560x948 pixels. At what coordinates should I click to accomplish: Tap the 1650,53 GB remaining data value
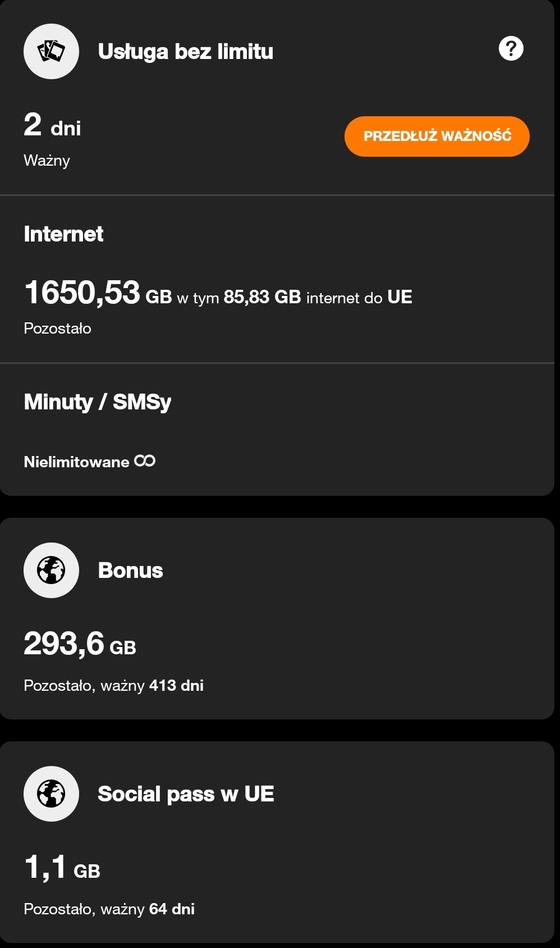(98, 293)
